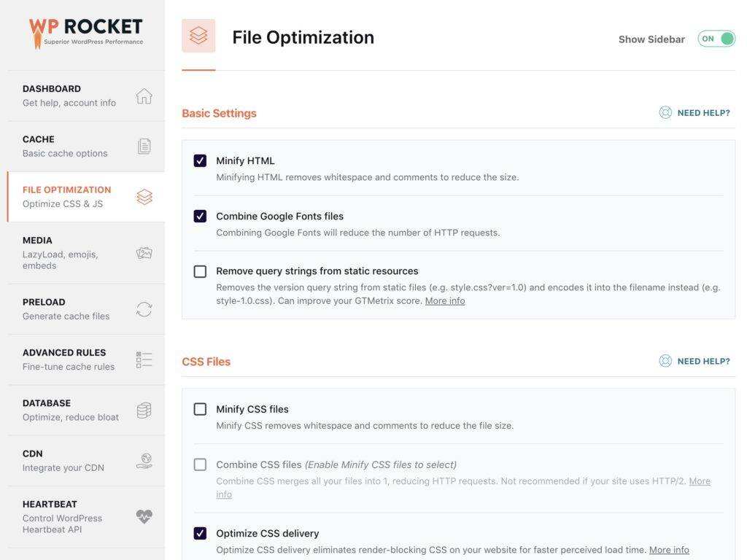Viewport: 747px width, 560px height.
Task: Click the Dashboard house icon
Action: [x=144, y=96]
